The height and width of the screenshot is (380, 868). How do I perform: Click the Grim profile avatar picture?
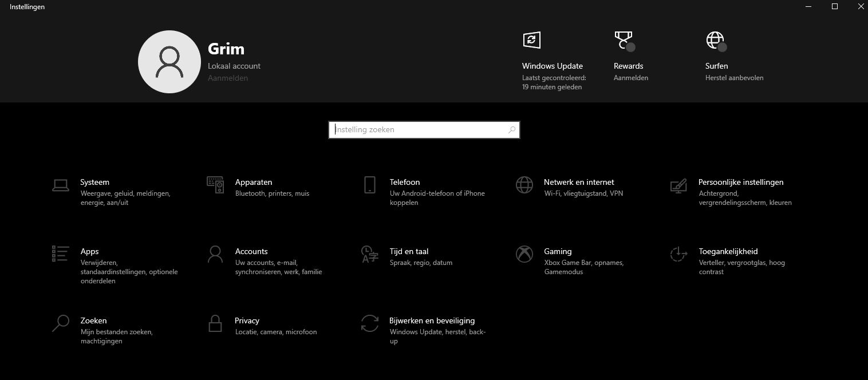click(169, 62)
